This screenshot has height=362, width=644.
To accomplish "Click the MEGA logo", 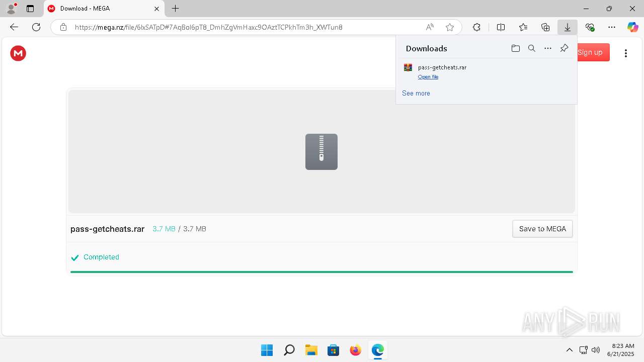I will click(18, 53).
